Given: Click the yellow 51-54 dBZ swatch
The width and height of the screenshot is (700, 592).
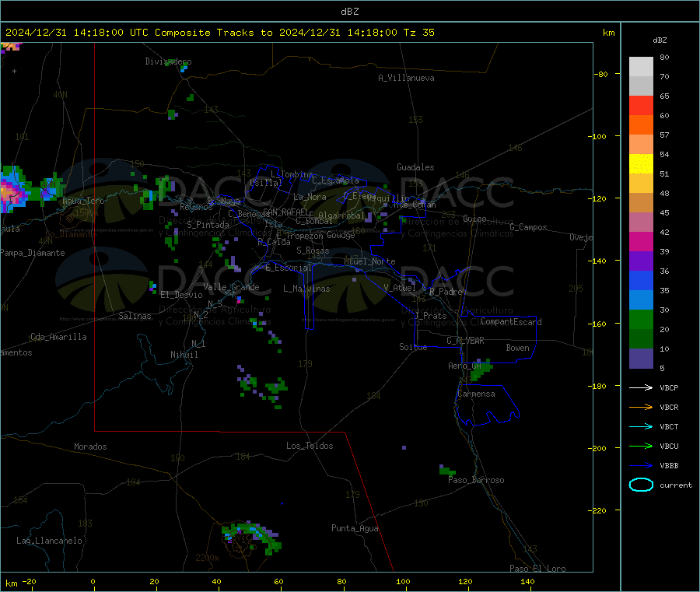Looking at the screenshot, I should [641, 164].
